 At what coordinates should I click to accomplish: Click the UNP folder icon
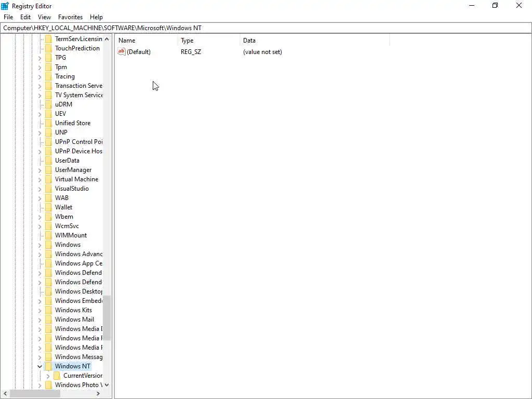click(48, 132)
